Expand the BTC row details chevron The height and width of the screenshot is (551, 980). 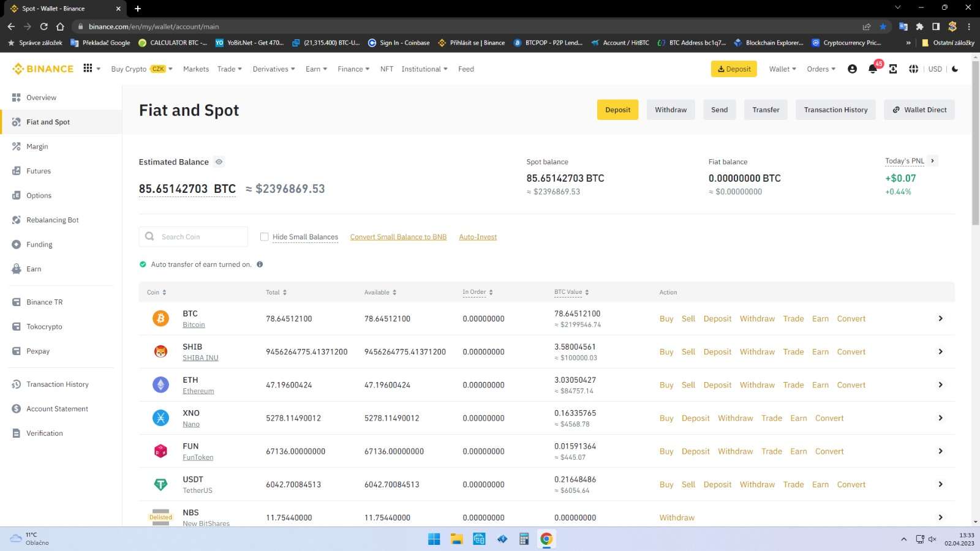point(940,318)
